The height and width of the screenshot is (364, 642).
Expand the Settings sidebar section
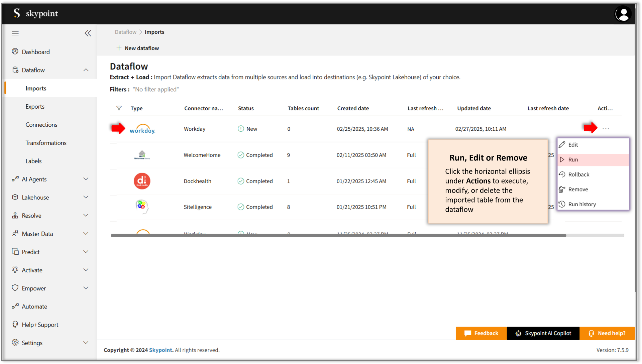86,343
